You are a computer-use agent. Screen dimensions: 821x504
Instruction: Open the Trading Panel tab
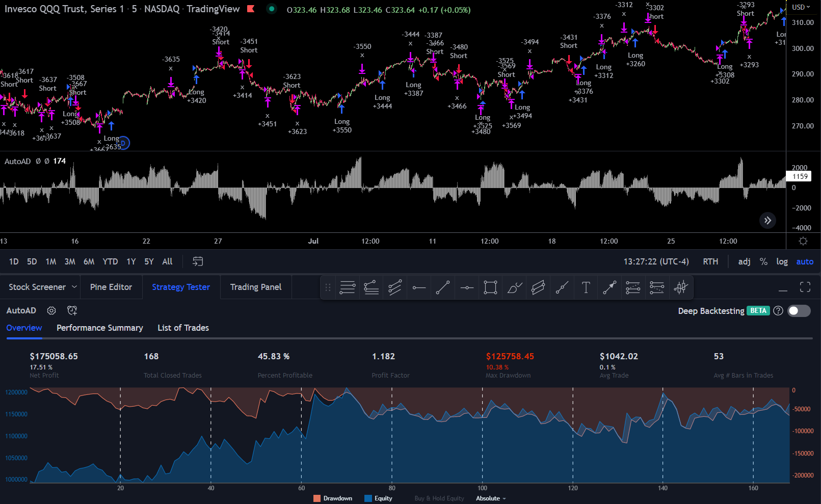pos(256,287)
